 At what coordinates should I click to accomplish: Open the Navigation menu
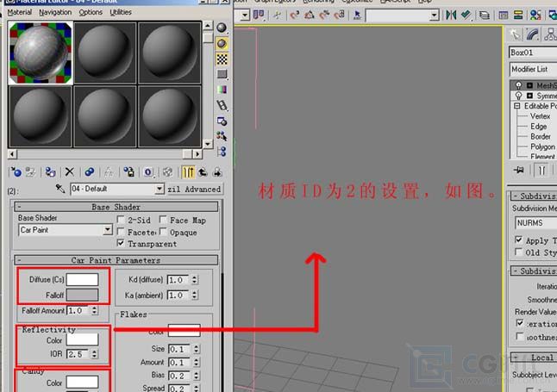pos(55,12)
